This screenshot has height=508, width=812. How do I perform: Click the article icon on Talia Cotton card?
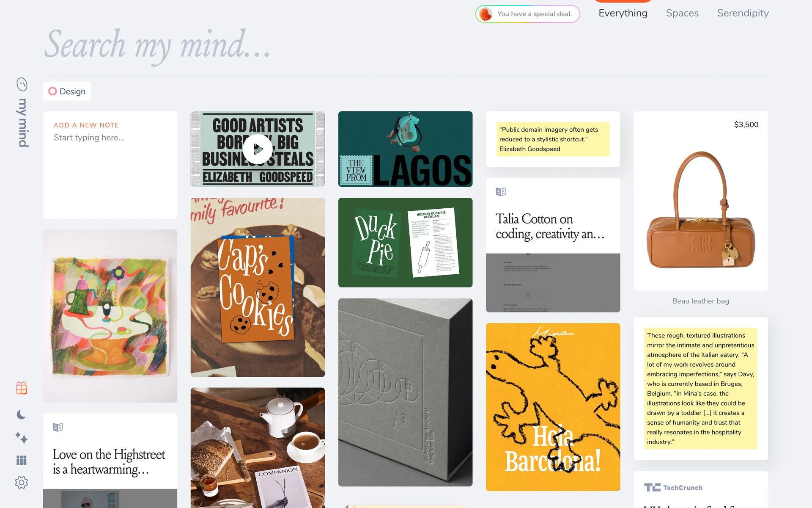pos(501,192)
